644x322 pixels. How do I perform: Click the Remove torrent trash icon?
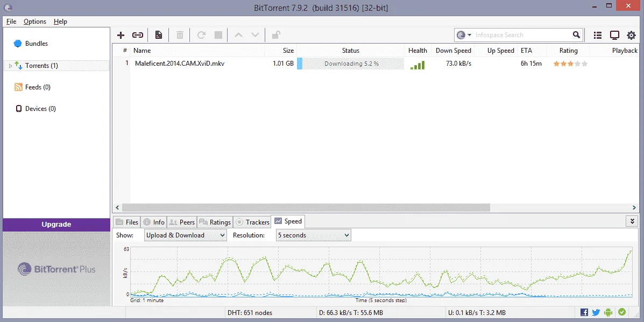pyautogui.click(x=180, y=35)
